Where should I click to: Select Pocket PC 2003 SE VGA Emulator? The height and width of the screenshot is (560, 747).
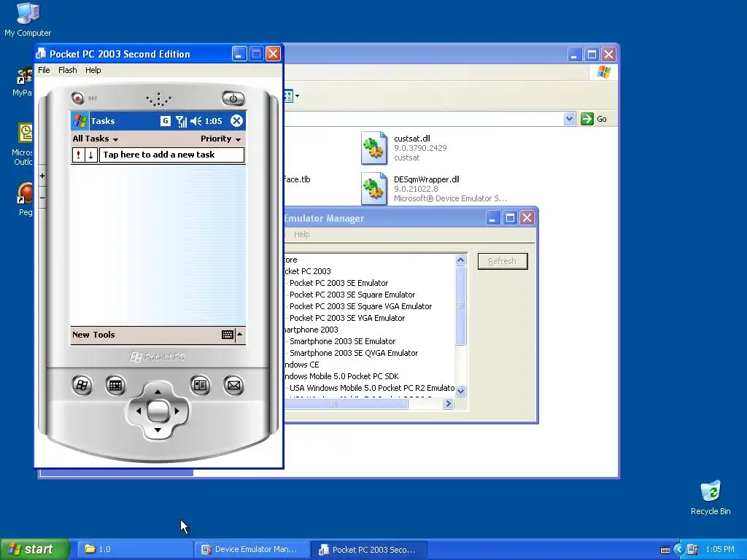click(x=347, y=318)
